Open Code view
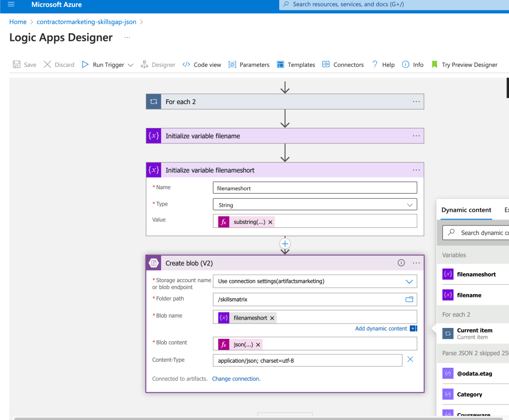The image size is (509, 420). [202, 65]
